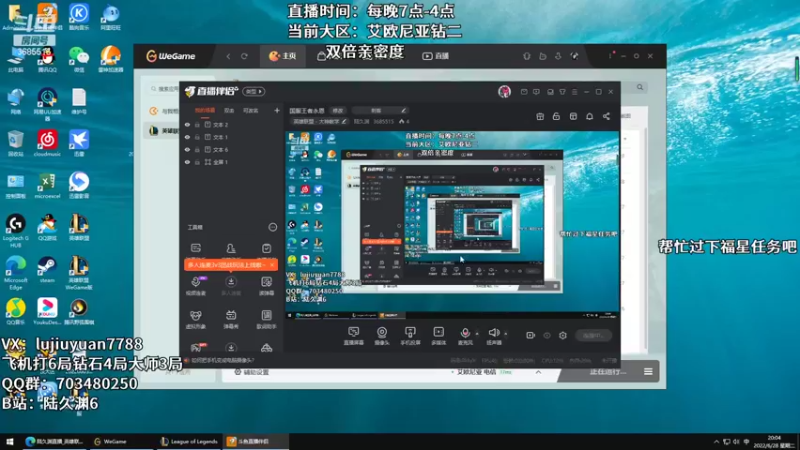Screen dimensions: 800x450
Task: Open the gift box icon in 直播伴侣
Action: coord(540,117)
